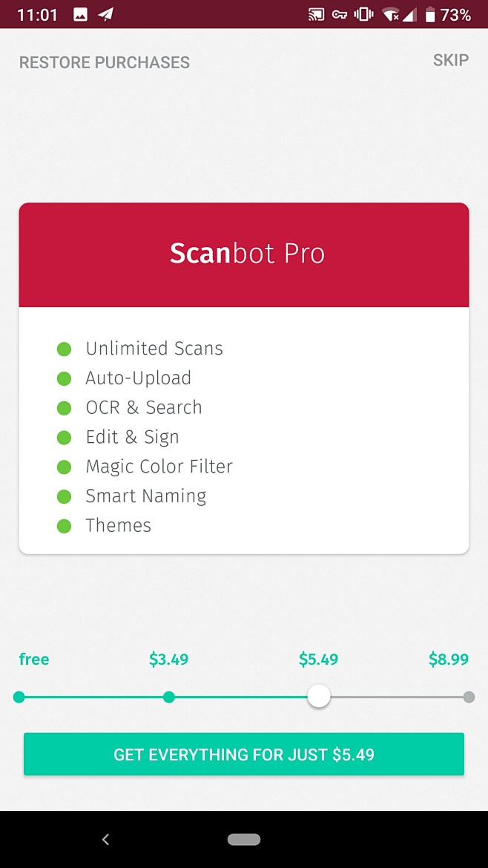Screen dimensions: 488x868
Task: Tap the green bullet beside Themes
Action: click(x=64, y=525)
